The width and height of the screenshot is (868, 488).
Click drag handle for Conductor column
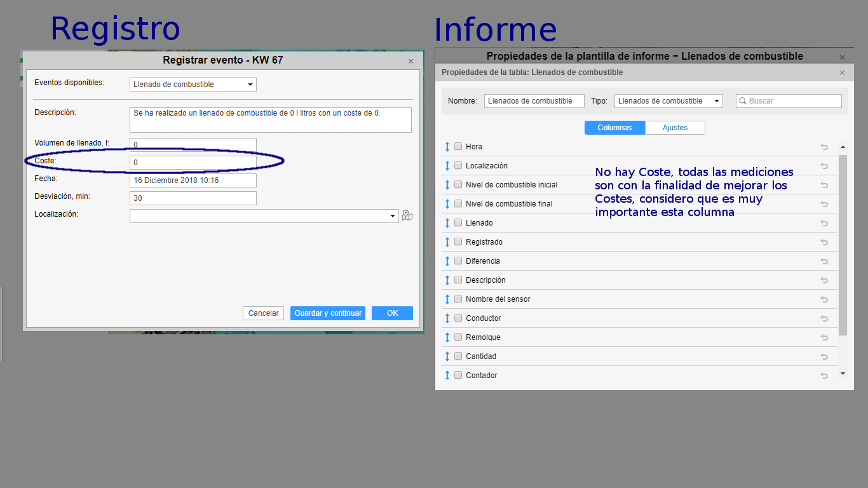pyautogui.click(x=447, y=318)
